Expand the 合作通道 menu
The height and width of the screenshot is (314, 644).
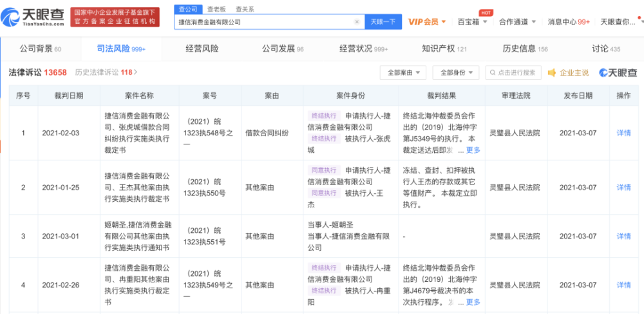tap(518, 22)
